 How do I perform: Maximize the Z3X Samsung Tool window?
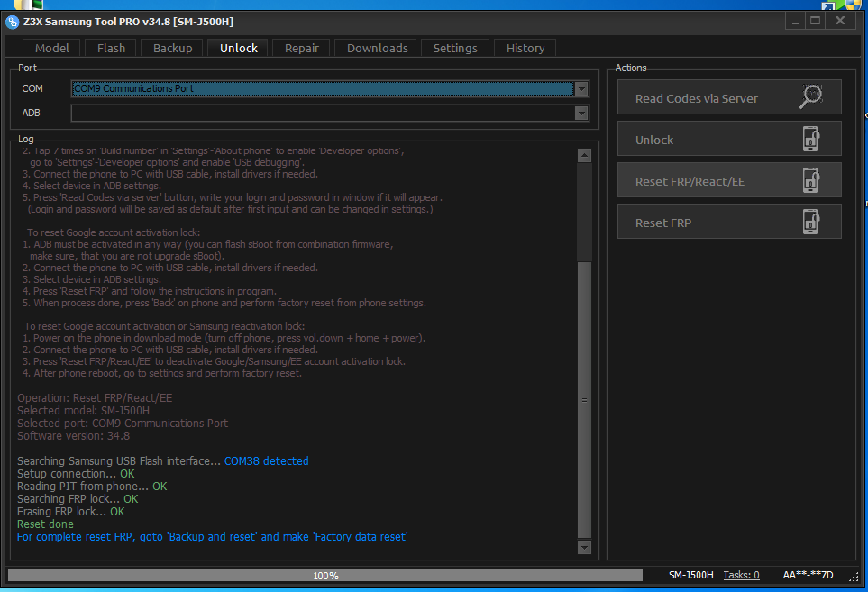click(815, 21)
